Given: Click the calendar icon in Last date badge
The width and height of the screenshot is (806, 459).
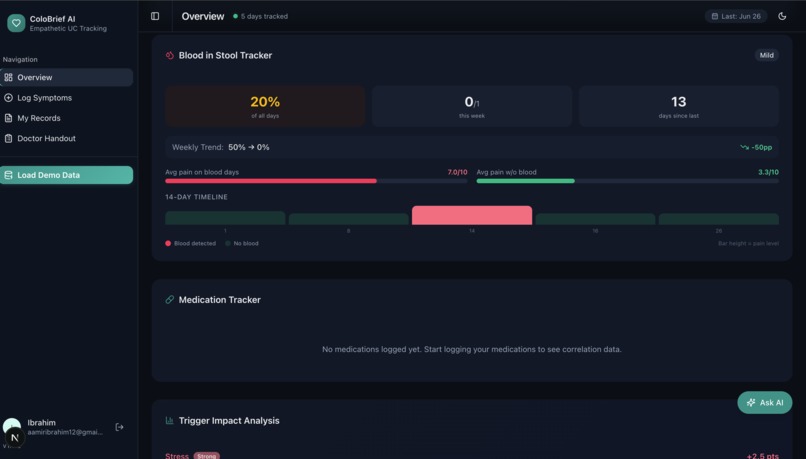Looking at the screenshot, I should pos(715,16).
